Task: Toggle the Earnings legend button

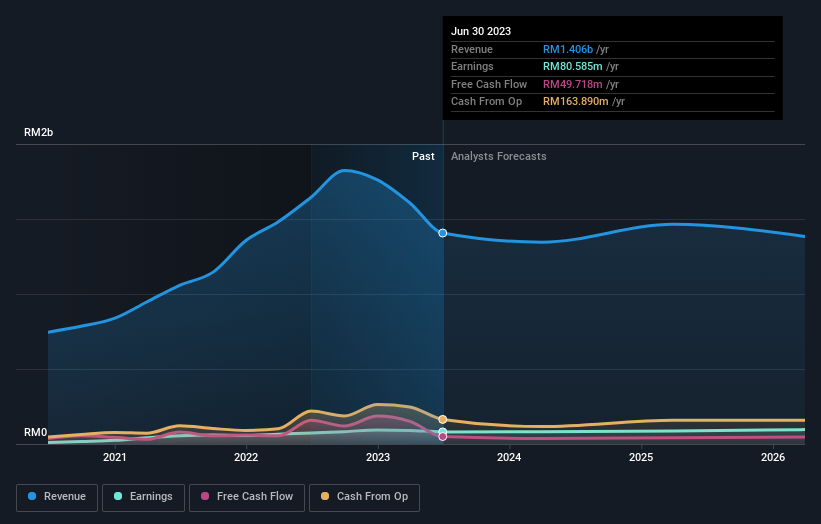Action: (x=143, y=497)
